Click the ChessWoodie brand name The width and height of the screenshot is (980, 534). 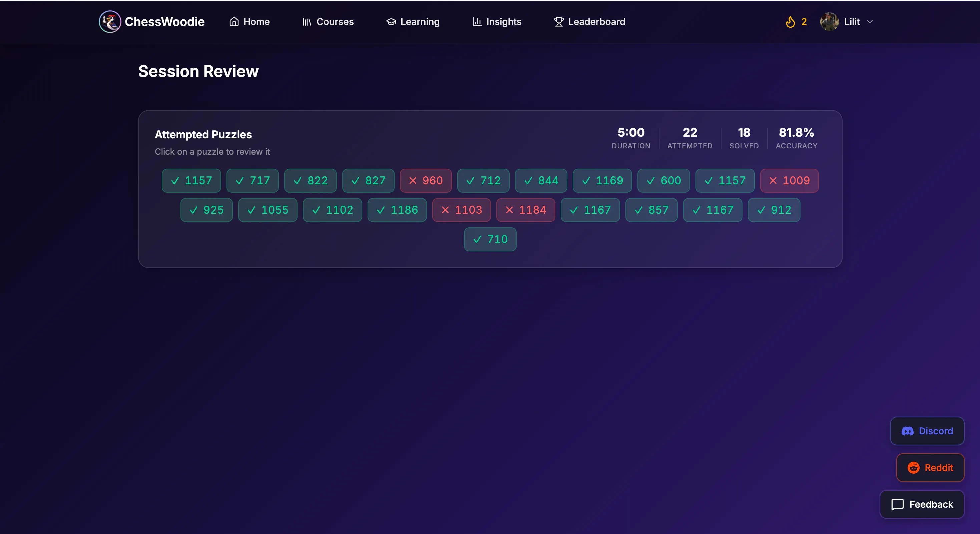pyautogui.click(x=165, y=22)
